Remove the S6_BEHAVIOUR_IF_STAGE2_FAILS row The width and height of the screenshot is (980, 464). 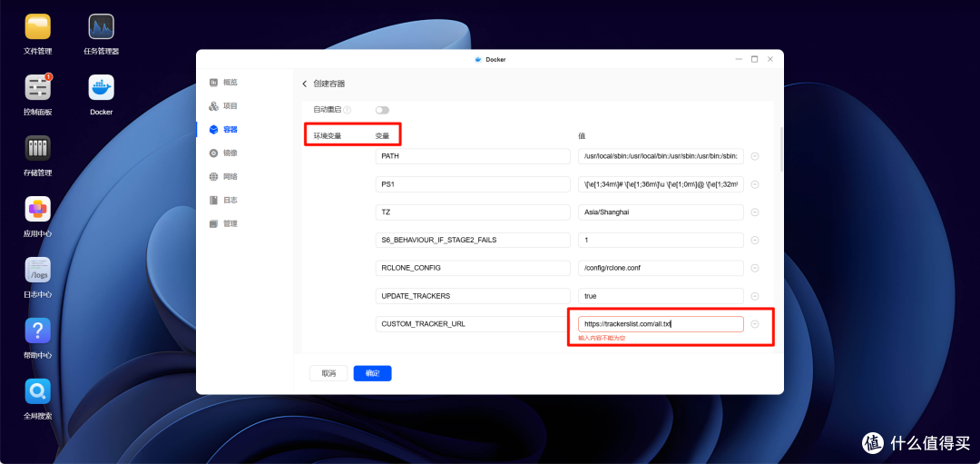pyautogui.click(x=754, y=240)
